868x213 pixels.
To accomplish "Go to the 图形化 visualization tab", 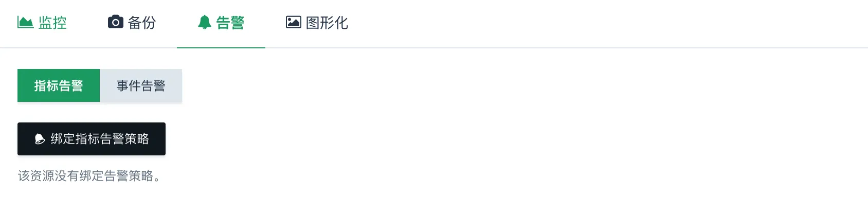I will (x=317, y=23).
